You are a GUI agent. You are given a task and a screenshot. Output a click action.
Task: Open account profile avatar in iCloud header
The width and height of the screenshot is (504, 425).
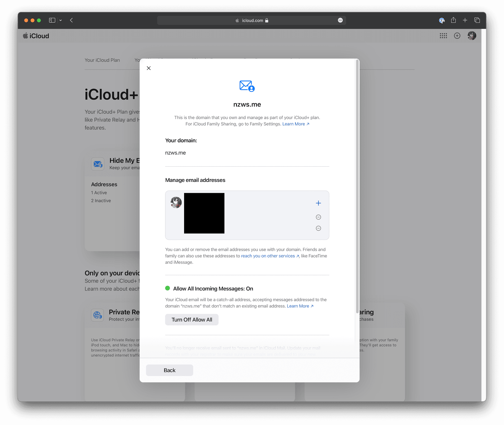pos(472,36)
